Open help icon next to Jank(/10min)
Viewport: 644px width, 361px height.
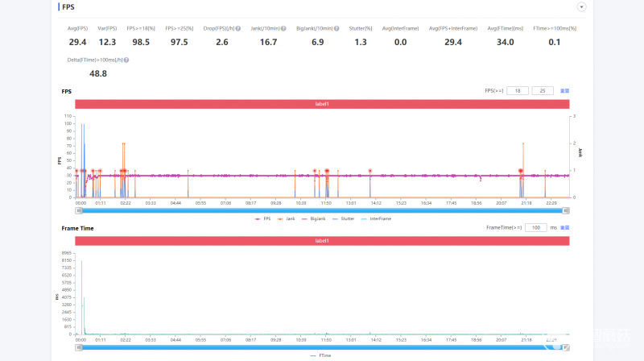[283, 28]
